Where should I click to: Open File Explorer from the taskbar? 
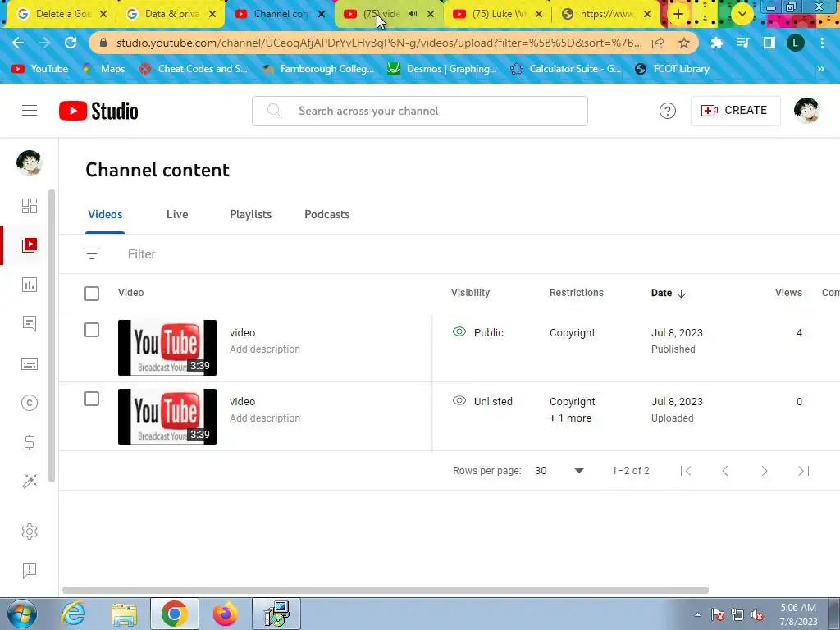tap(124, 614)
